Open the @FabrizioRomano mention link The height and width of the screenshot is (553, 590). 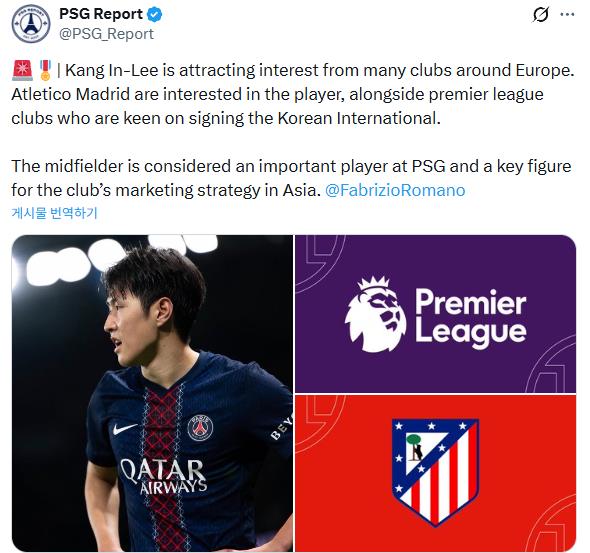click(x=395, y=190)
